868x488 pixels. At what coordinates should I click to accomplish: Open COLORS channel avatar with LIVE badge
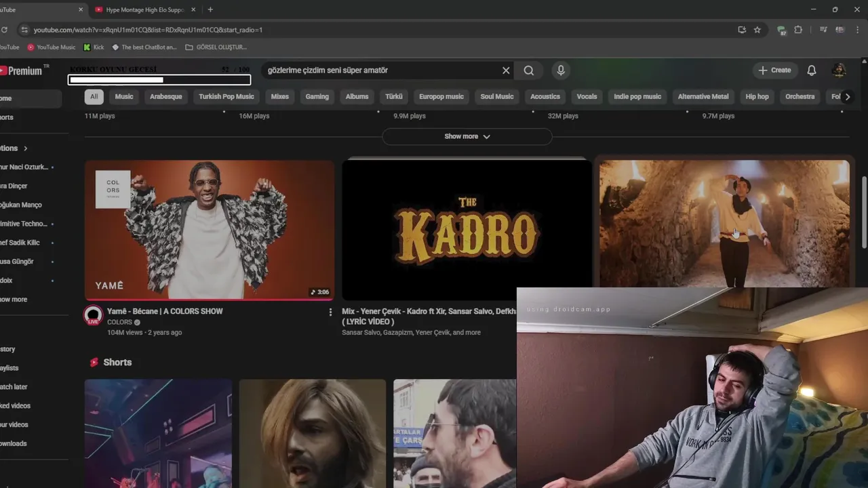93,315
